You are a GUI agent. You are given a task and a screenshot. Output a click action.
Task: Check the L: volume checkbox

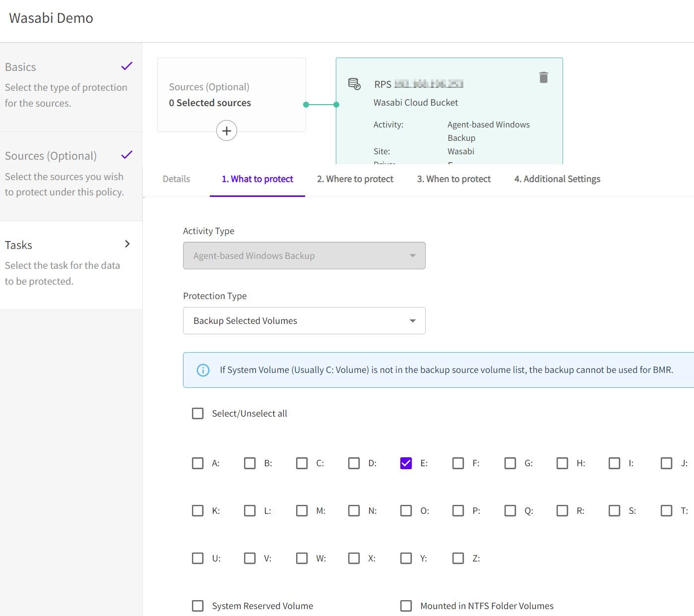tap(250, 511)
